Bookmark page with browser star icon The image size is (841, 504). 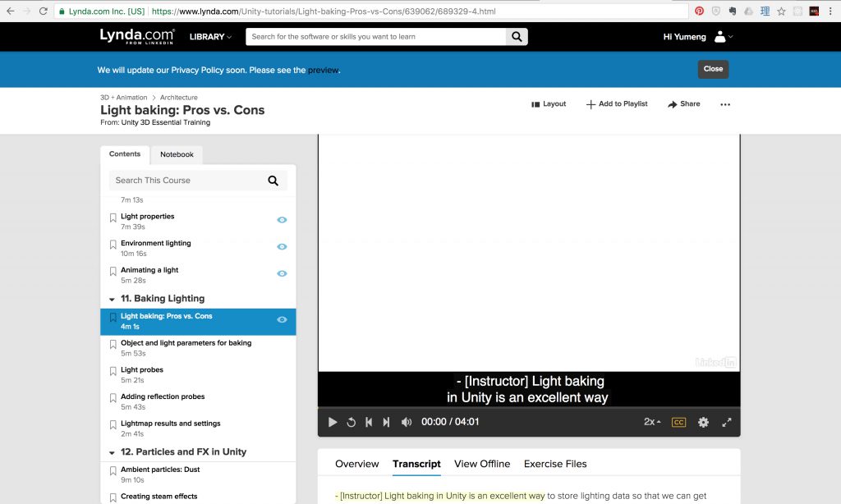781,11
